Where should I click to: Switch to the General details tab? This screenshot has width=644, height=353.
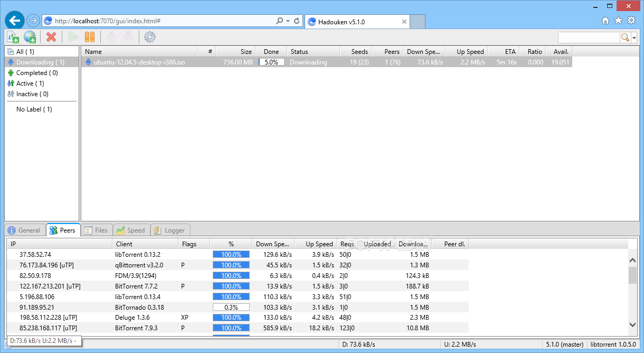pyautogui.click(x=25, y=230)
